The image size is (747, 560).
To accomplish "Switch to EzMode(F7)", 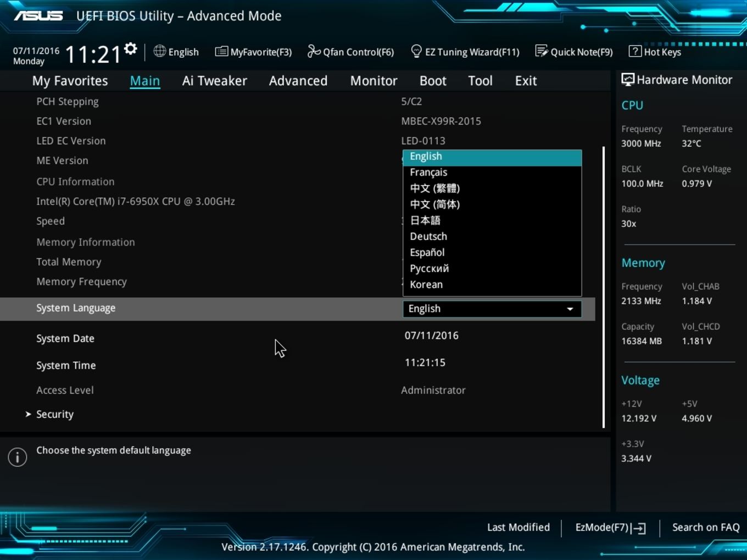I will (x=610, y=528).
